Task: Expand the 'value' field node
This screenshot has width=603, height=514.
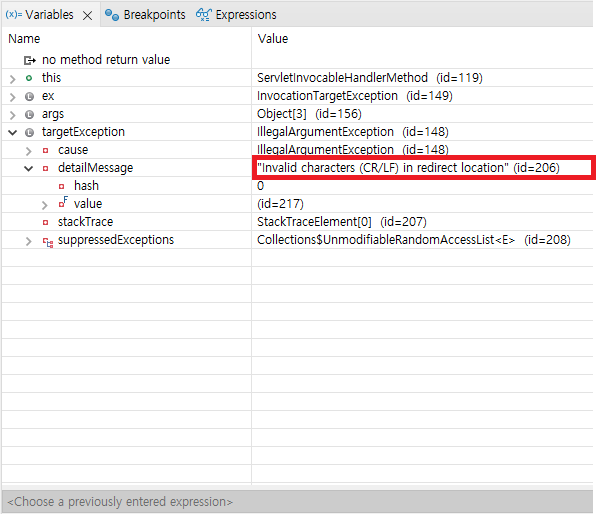Action: click(x=44, y=204)
